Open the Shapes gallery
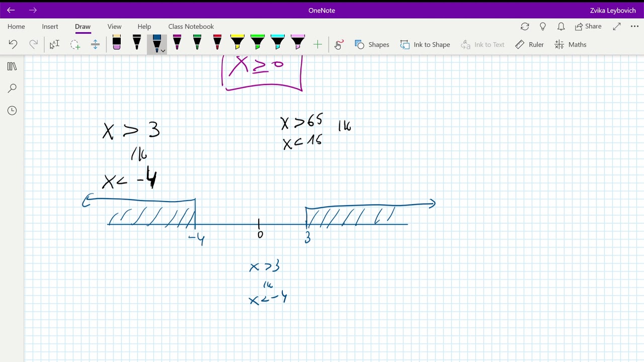Image resolution: width=644 pixels, height=362 pixels. point(372,44)
